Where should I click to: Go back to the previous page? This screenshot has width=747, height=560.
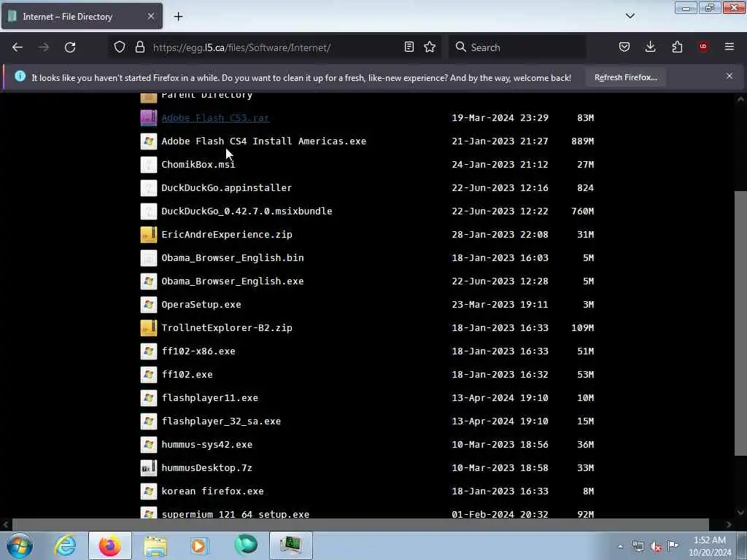(x=18, y=47)
